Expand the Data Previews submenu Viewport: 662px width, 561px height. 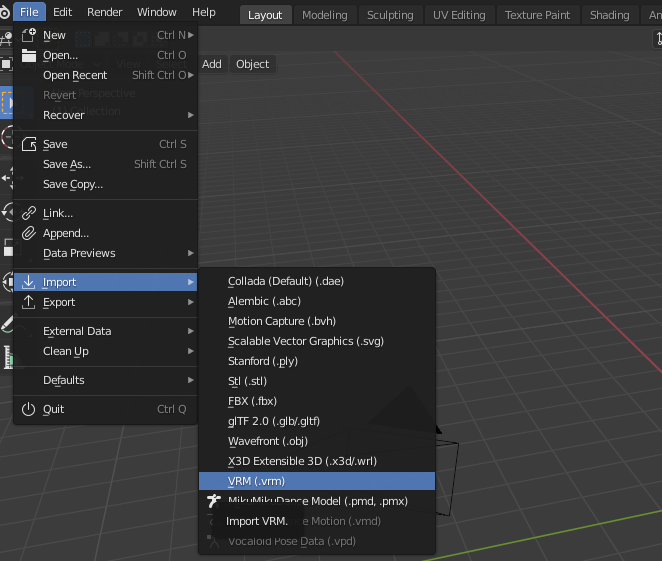[106, 253]
